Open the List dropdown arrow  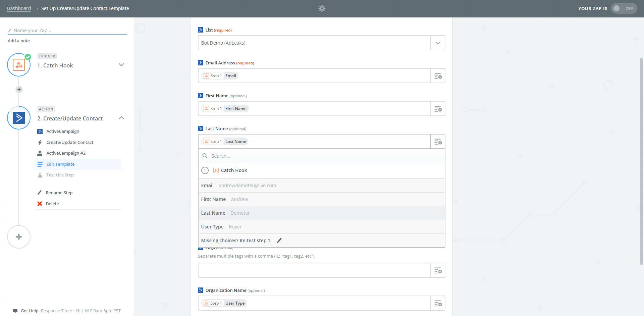[x=438, y=43]
